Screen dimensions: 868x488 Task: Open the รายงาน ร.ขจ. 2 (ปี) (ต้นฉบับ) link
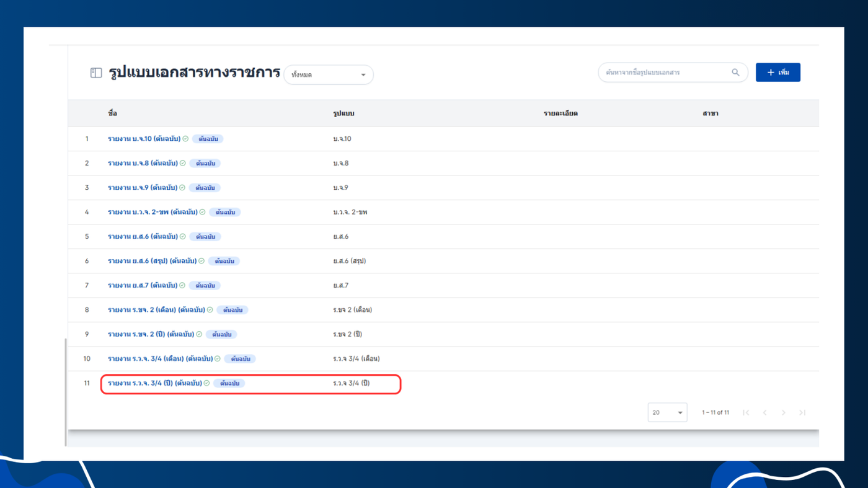(x=151, y=334)
